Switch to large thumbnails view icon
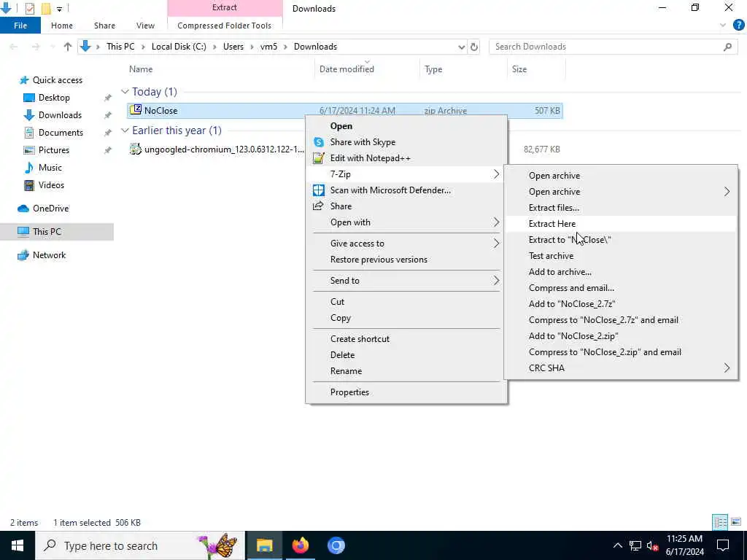Screen dimensions: 747x560 point(736,522)
